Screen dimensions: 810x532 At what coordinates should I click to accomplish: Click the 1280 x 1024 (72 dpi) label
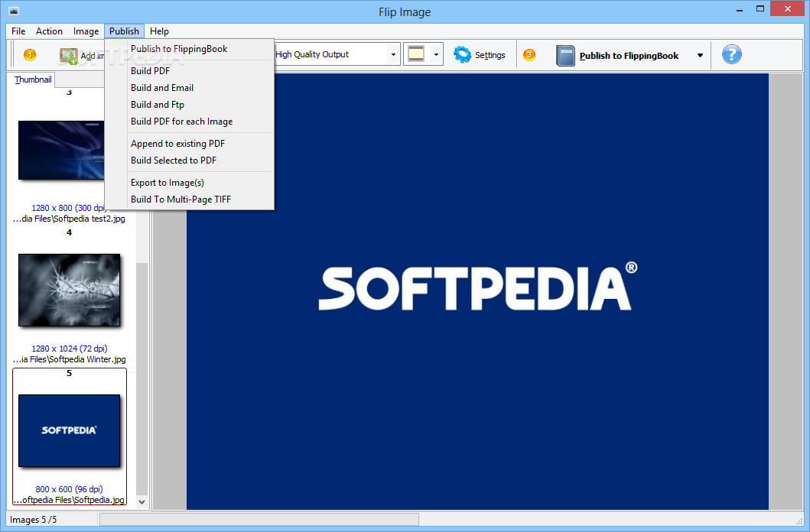[x=70, y=349]
